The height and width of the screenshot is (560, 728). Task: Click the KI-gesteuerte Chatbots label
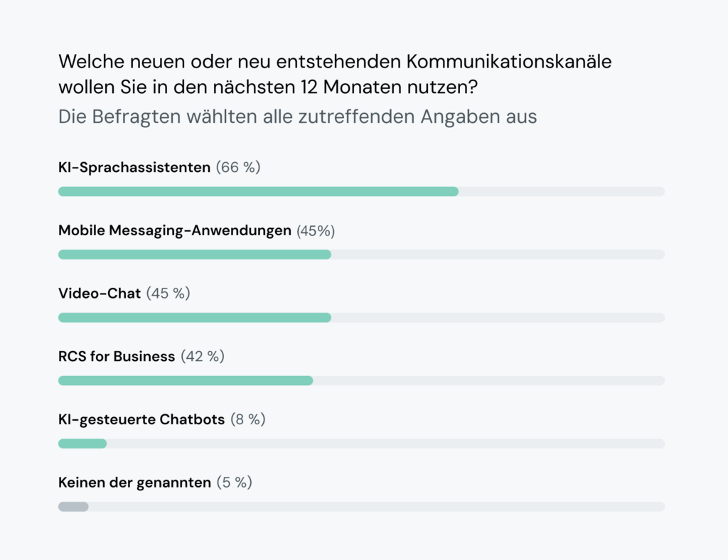141,420
